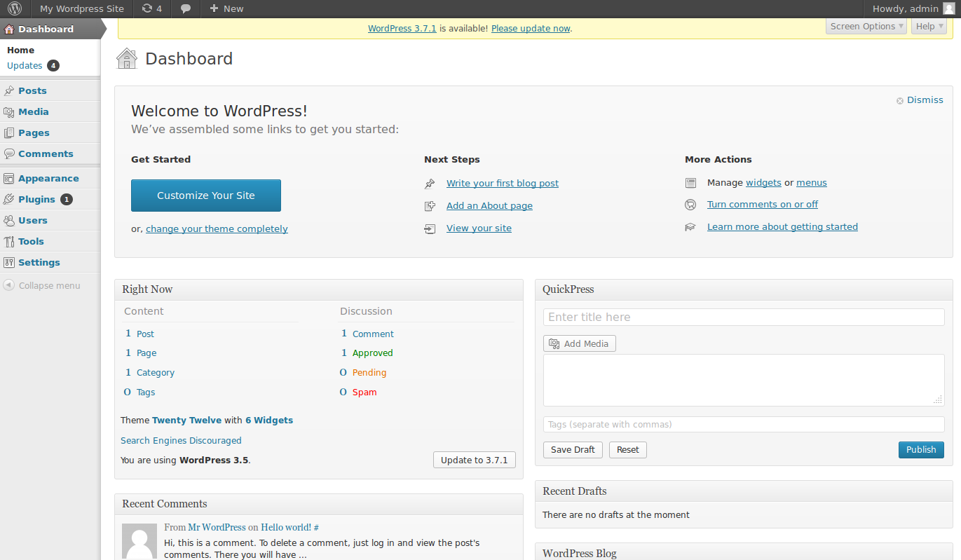Click the Enter title here field

(x=743, y=317)
